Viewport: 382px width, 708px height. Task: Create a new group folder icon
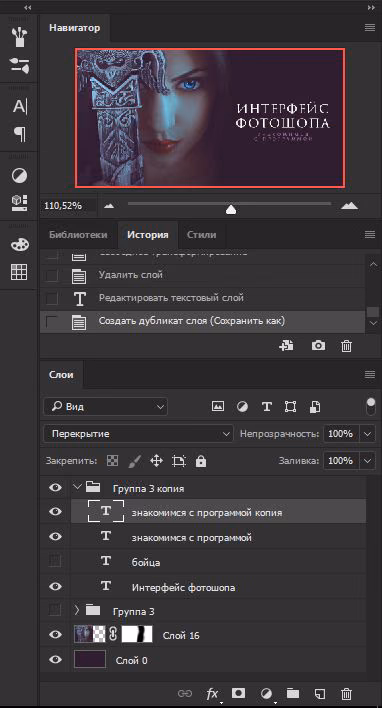[293, 693]
